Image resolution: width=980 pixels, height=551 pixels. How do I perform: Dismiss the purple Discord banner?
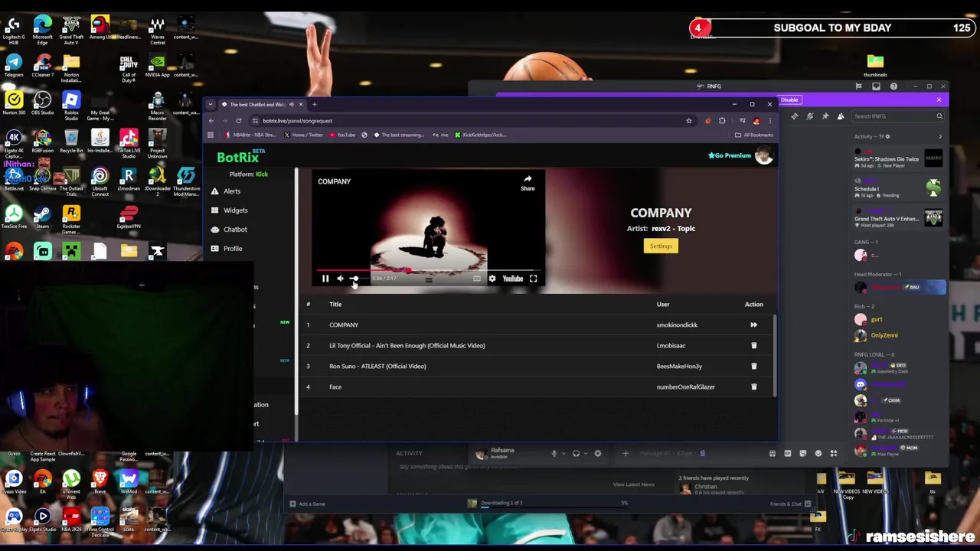939,99
